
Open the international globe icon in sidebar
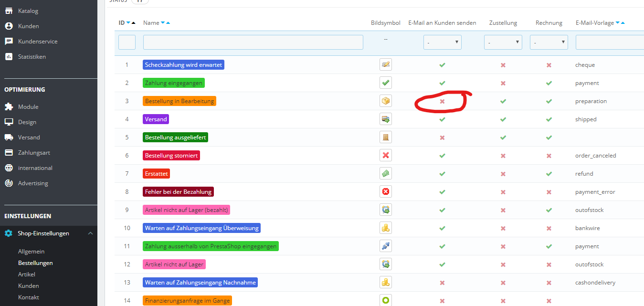[9, 168]
